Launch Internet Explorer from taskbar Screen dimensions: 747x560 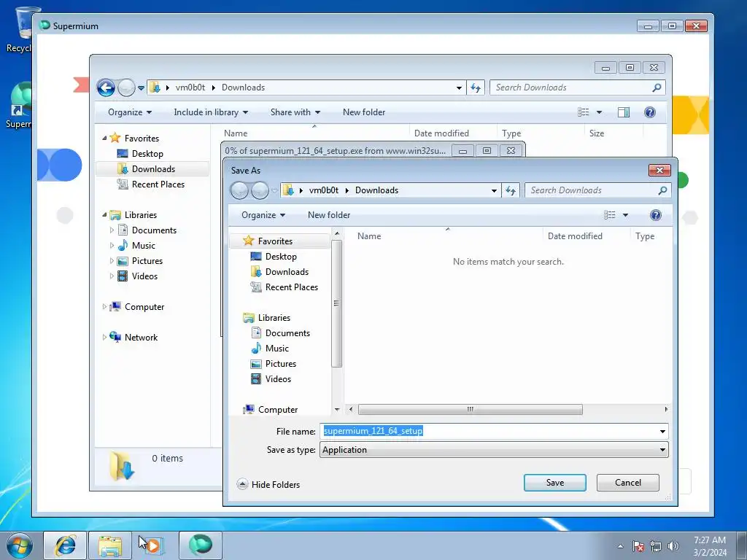click(x=65, y=545)
